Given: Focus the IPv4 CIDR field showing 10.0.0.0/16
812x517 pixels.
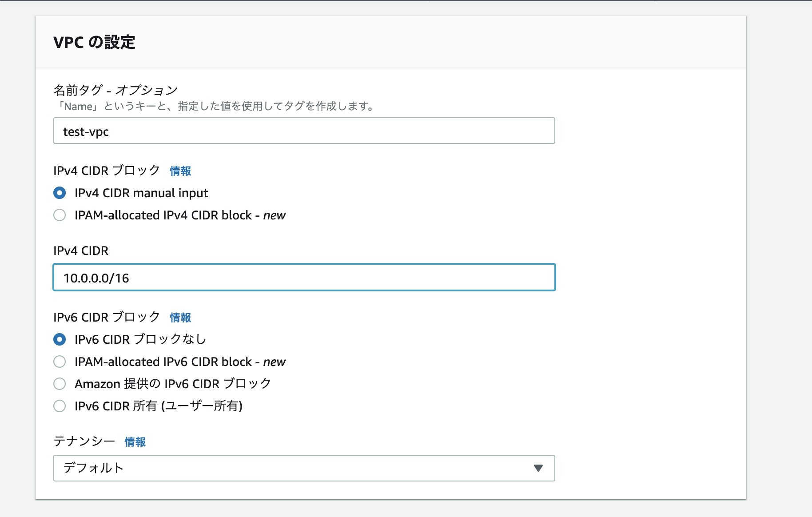Looking at the screenshot, I should (x=303, y=277).
